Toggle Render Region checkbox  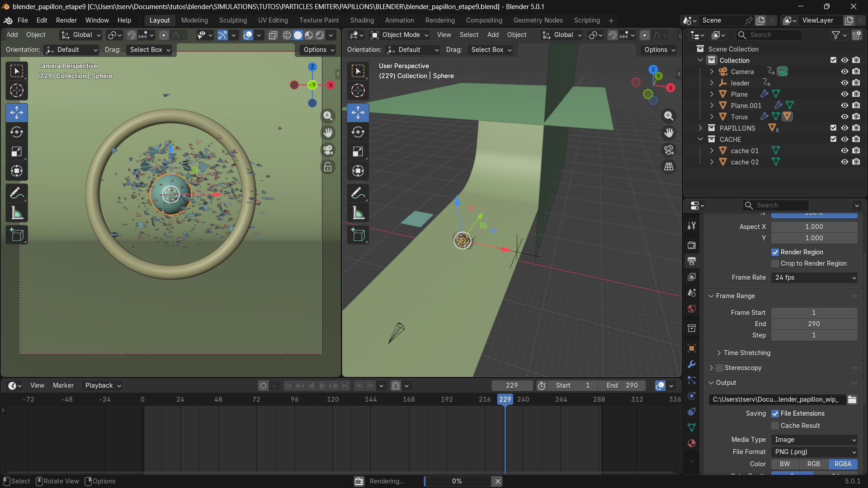pyautogui.click(x=775, y=252)
